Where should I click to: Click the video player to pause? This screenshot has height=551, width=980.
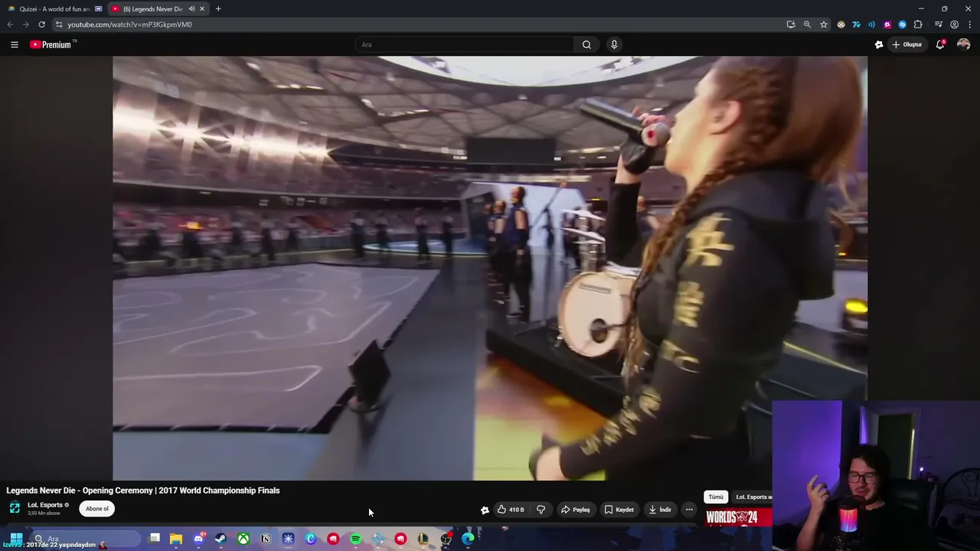(x=490, y=268)
